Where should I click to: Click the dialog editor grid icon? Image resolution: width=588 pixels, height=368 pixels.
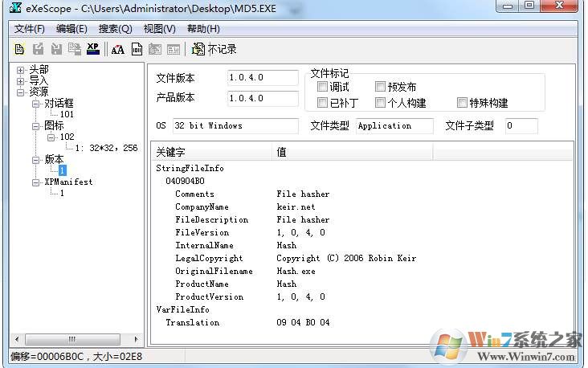[174, 49]
